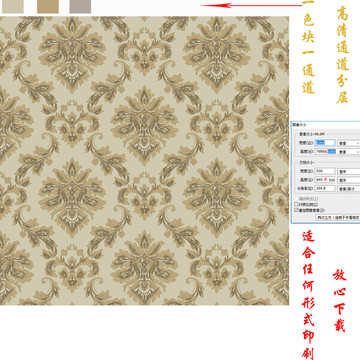Screen dimensions: 360x360
Task: Select the tan gold color swatch
Action: point(48,6)
